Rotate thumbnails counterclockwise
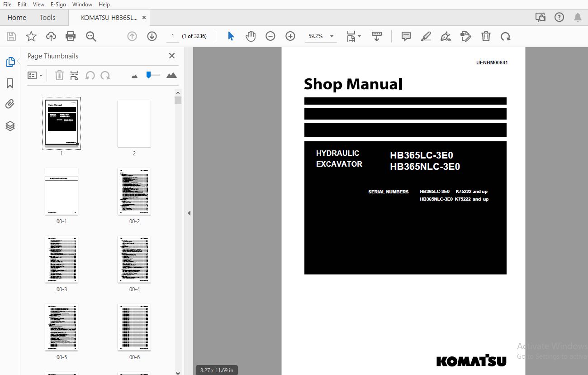Viewport: 588px width, 375px height. pos(90,75)
